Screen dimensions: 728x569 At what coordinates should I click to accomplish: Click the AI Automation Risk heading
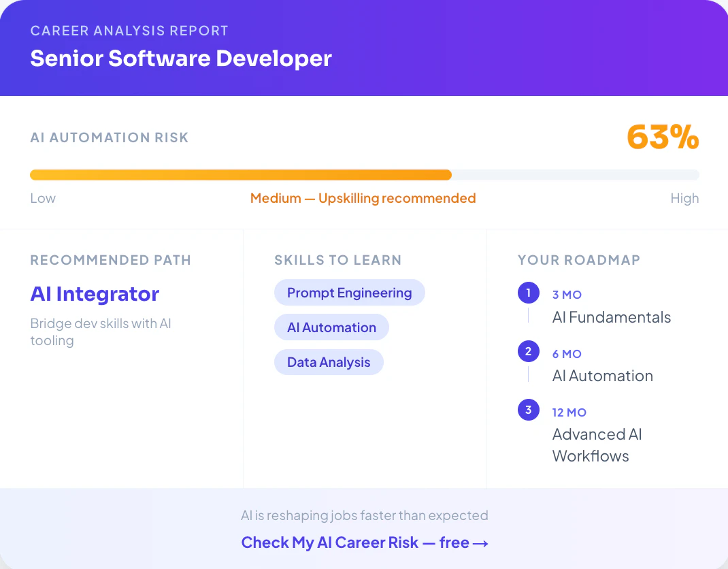(x=110, y=137)
